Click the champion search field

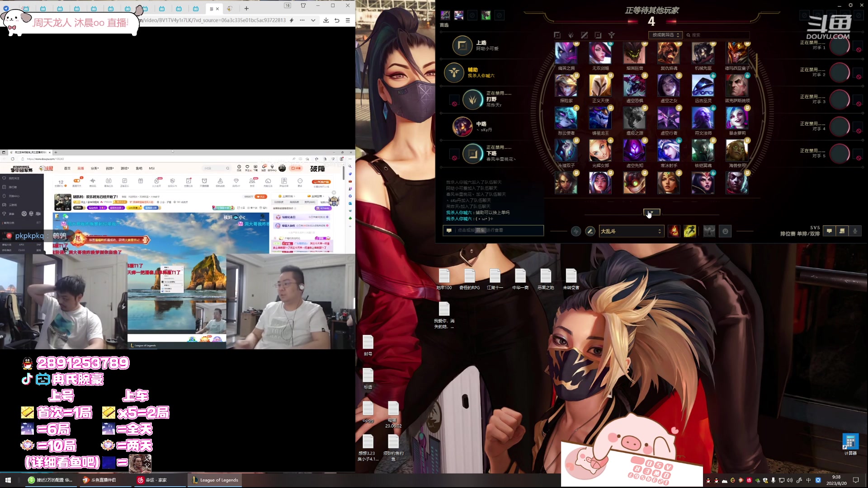tap(717, 35)
